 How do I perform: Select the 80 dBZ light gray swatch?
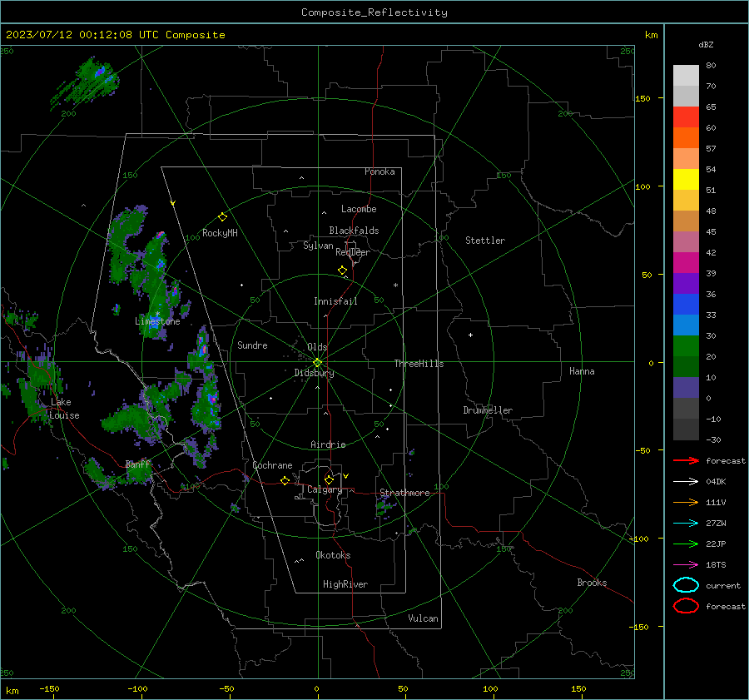686,75
